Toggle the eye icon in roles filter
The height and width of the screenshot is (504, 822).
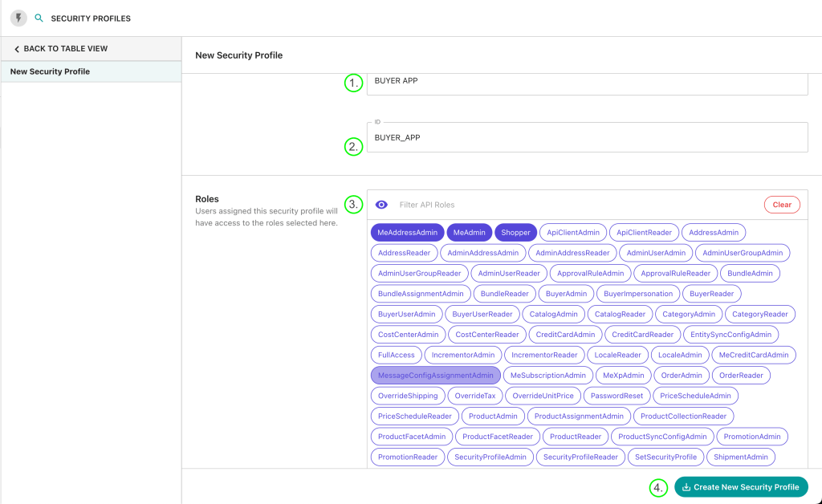point(382,205)
